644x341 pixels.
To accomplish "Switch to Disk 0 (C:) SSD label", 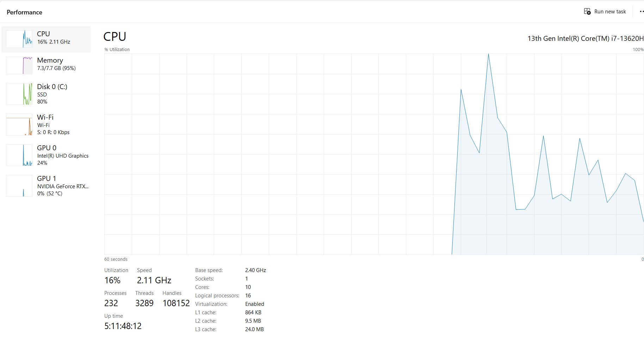I will pos(52,87).
